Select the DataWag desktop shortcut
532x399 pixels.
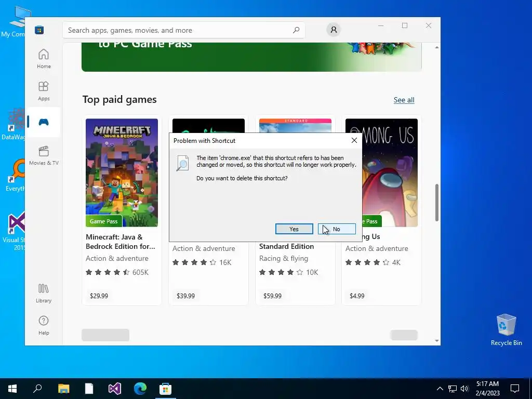coord(13,124)
